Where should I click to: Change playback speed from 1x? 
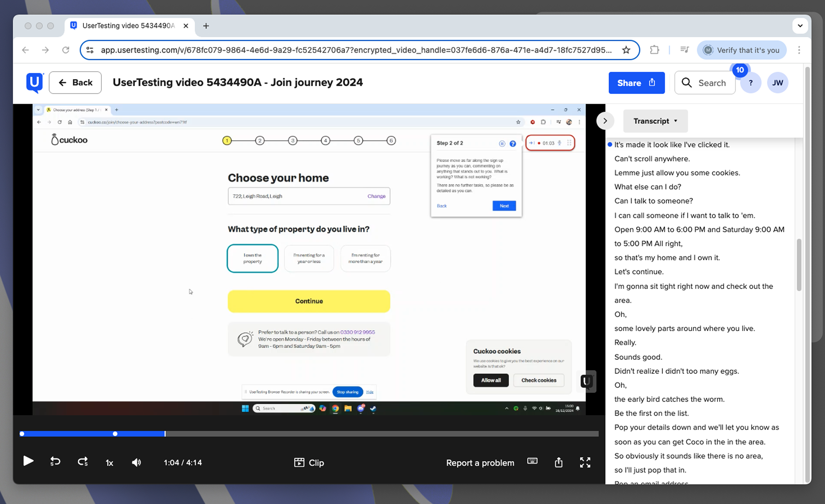coord(109,463)
